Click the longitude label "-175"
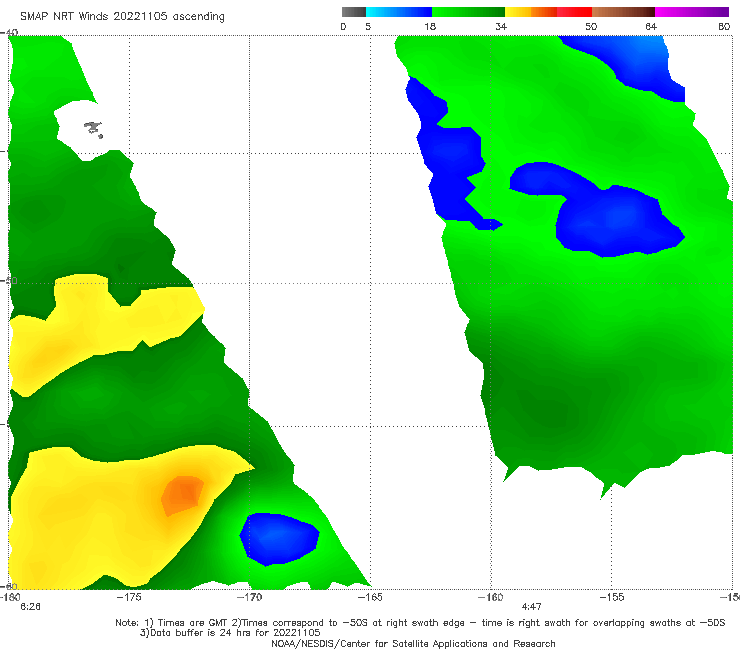740x650 pixels. click(129, 597)
